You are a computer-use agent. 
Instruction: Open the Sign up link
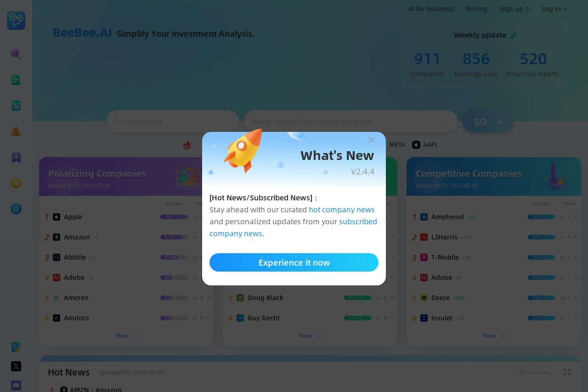(x=514, y=9)
